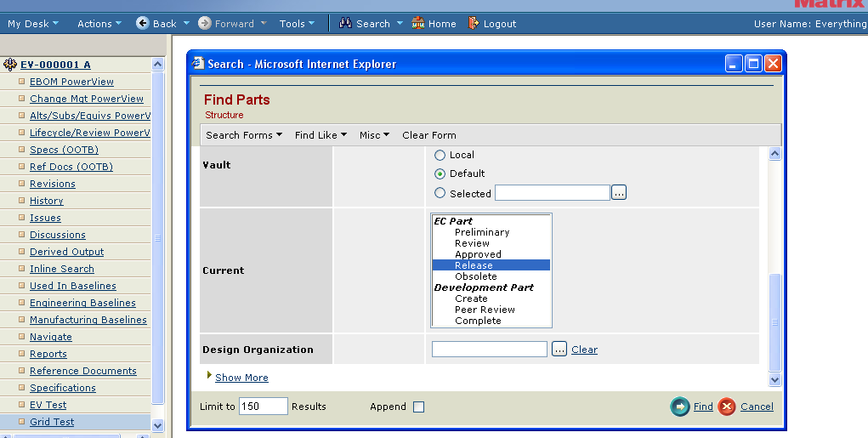Expand Show More search options

pyautogui.click(x=241, y=378)
